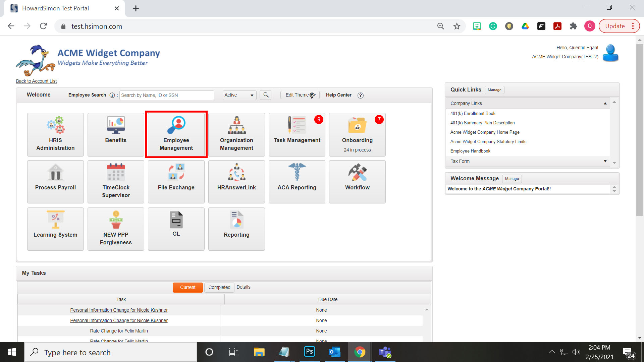
Task: Click Back to Account List
Action: (36, 81)
